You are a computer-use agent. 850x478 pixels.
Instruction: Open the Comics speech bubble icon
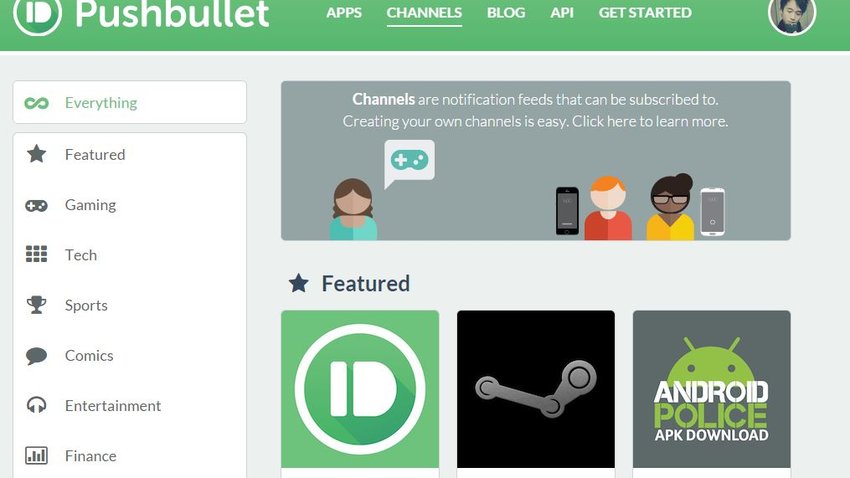click(x=36, y=356)
